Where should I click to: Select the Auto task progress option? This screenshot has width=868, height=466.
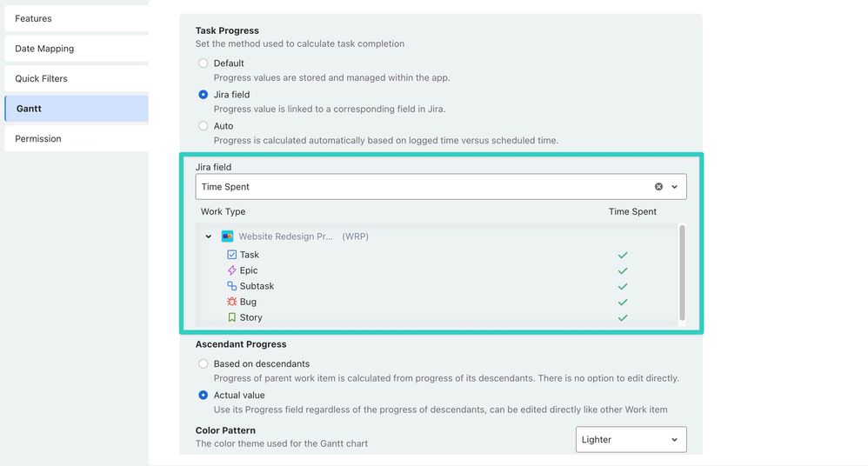coord(204,126)
